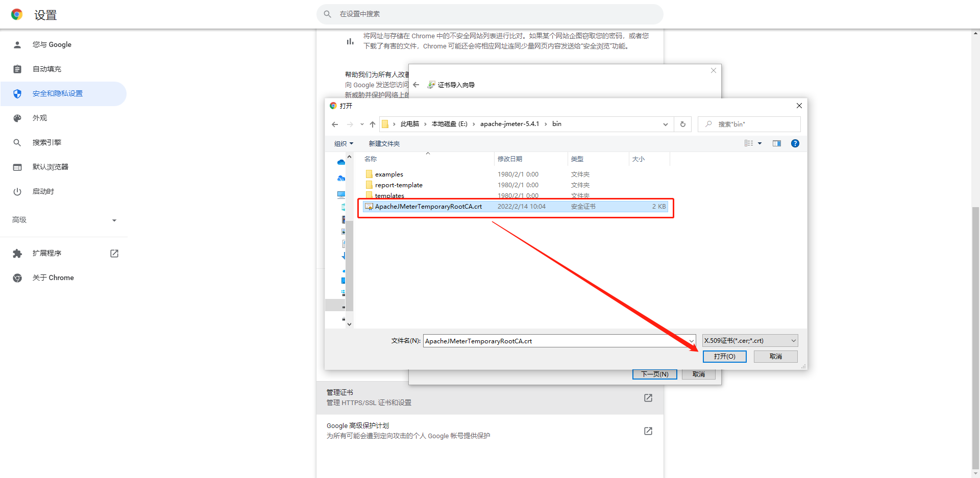Select the 自动填充 clipboard icon

coord(17,69)
